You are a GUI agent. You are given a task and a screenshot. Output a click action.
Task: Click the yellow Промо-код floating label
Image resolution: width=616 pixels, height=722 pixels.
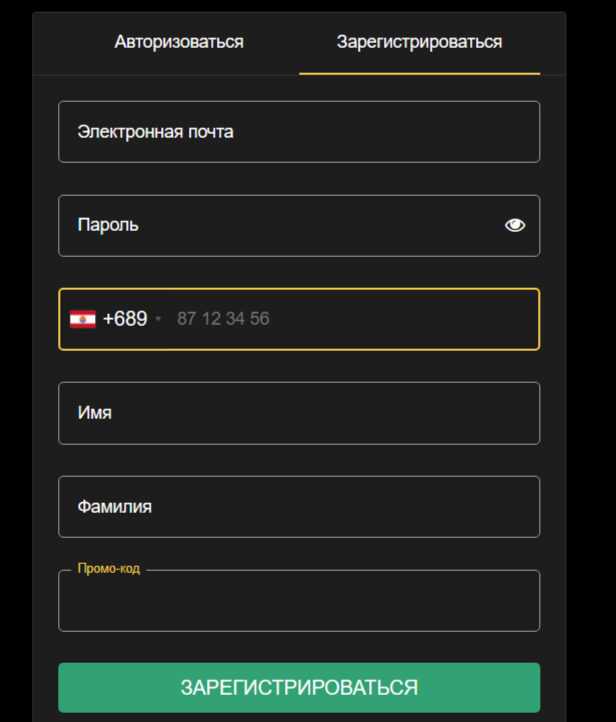(x=109, y=569)
